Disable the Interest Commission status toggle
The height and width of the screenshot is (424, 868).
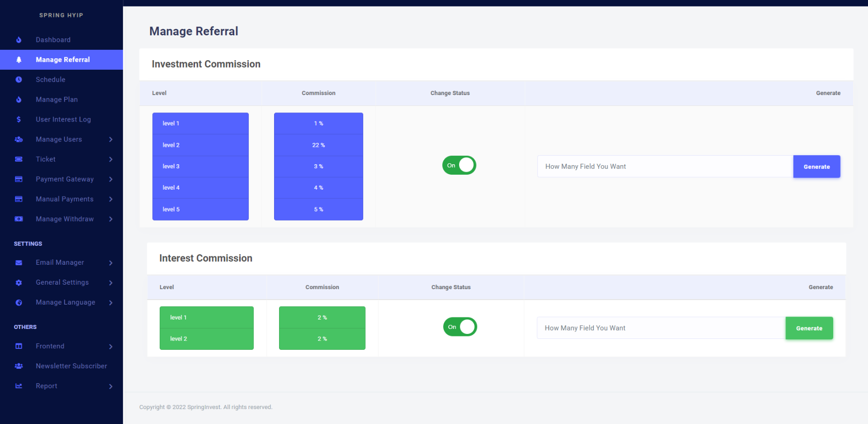tap(460, 327)
